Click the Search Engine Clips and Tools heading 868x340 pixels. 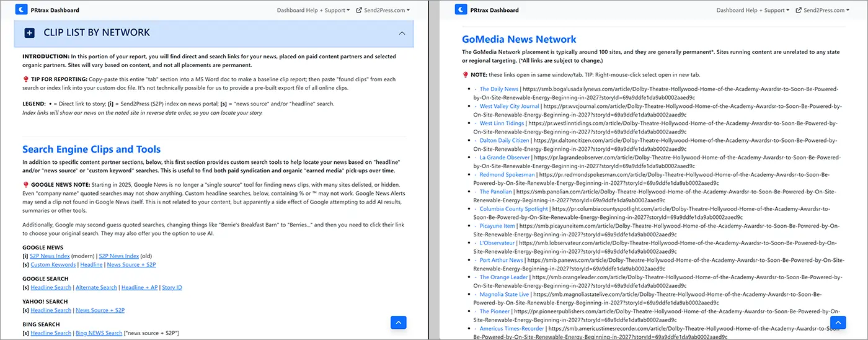[92, 149]
